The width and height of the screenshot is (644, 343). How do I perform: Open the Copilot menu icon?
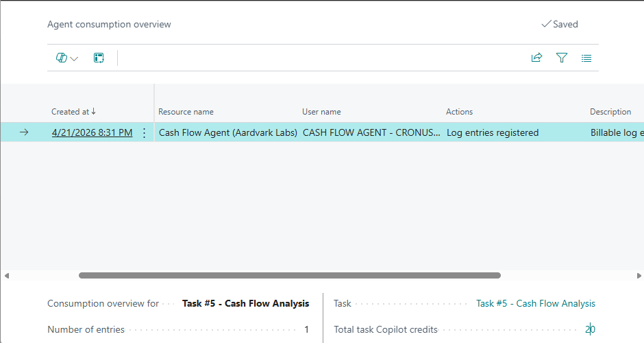point(62,58)
